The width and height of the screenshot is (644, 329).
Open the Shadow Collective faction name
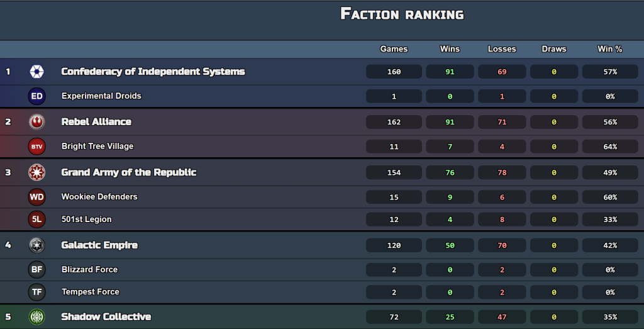pos(106,316)
